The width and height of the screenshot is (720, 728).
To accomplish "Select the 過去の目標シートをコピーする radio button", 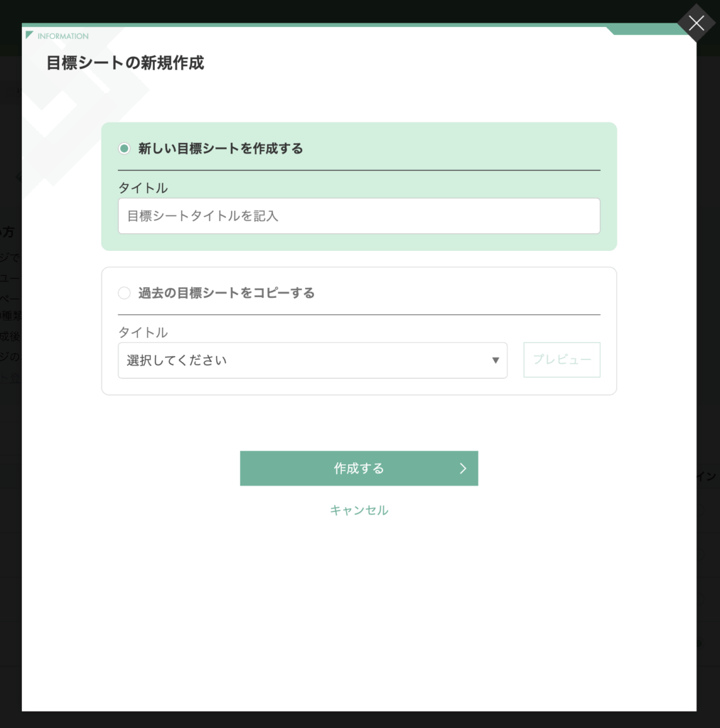I will tap(124, 293).
